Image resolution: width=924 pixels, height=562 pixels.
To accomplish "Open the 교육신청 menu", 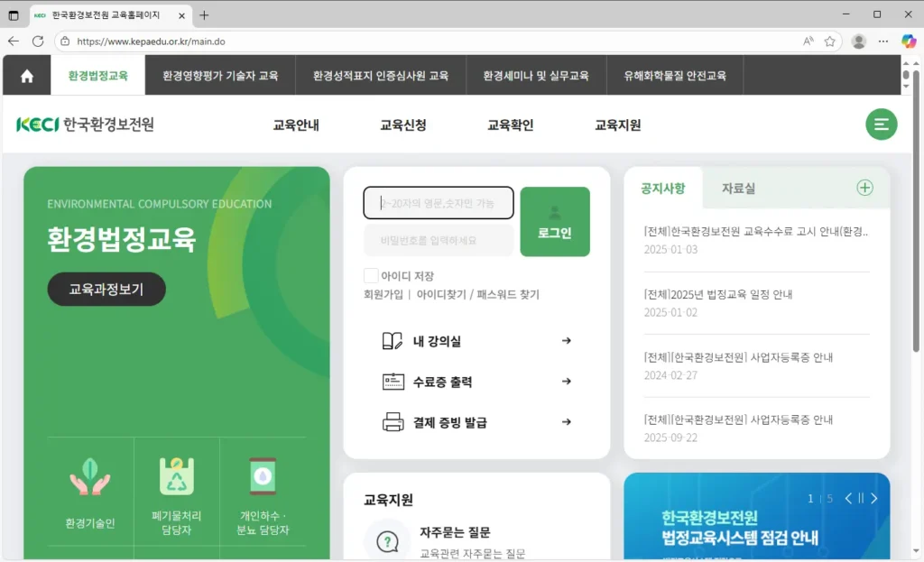I will point(403,125).
